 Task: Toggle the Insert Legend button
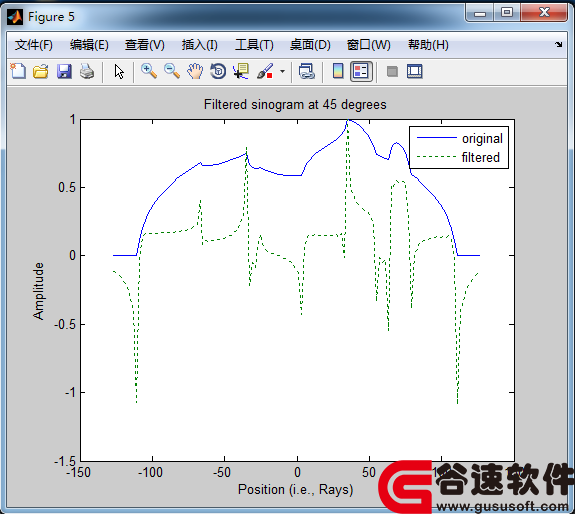click(361, 71)
